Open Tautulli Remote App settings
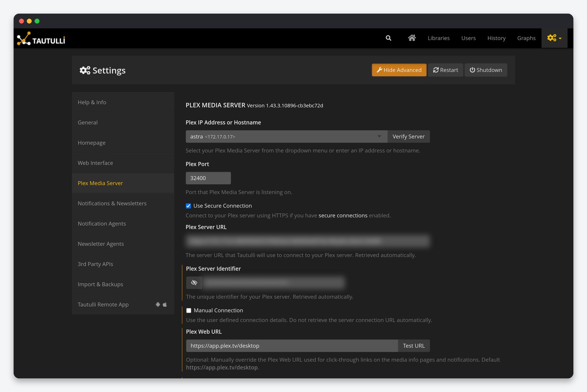587x392 pixels. click(123, 304)
